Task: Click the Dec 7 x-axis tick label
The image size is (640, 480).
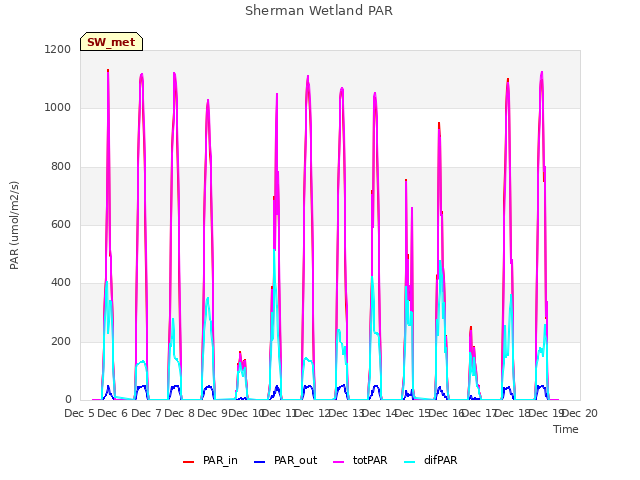Action: 146,413
